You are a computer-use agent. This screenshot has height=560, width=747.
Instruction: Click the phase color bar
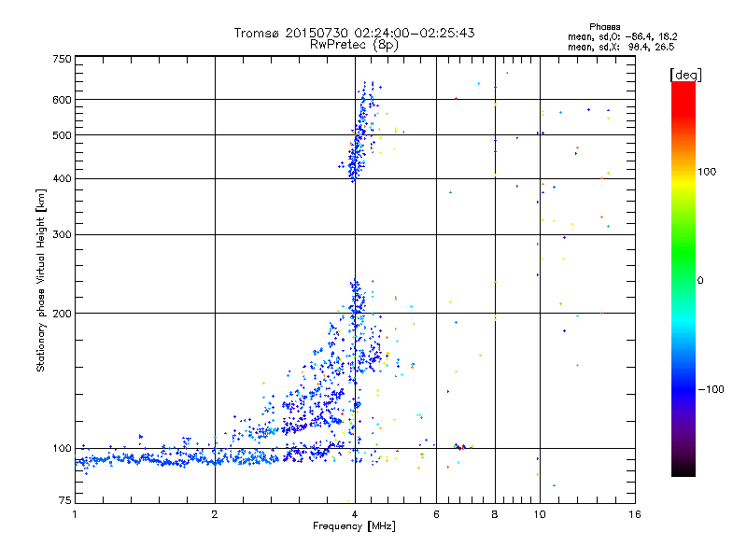pyautogui.click(x=684, y=279)
